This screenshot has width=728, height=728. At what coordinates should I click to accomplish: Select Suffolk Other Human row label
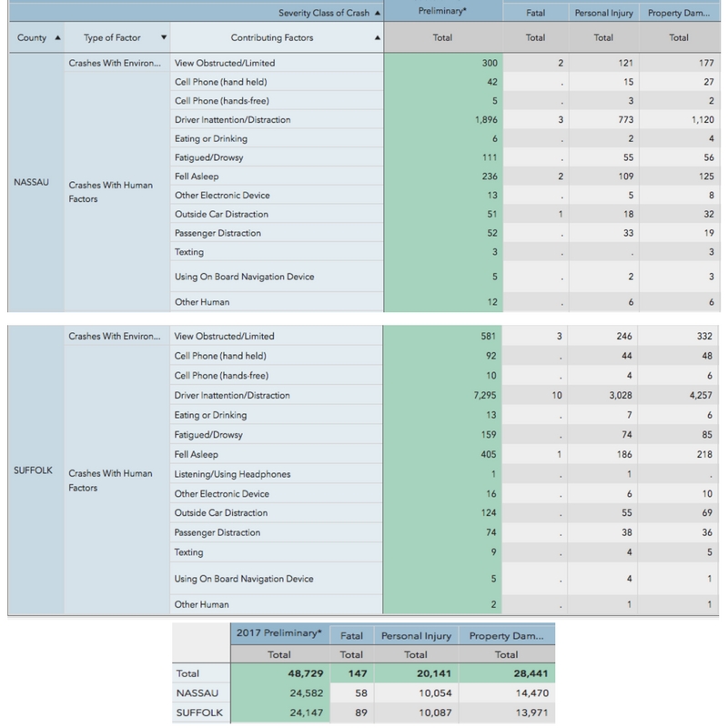[x=201, y=604]
